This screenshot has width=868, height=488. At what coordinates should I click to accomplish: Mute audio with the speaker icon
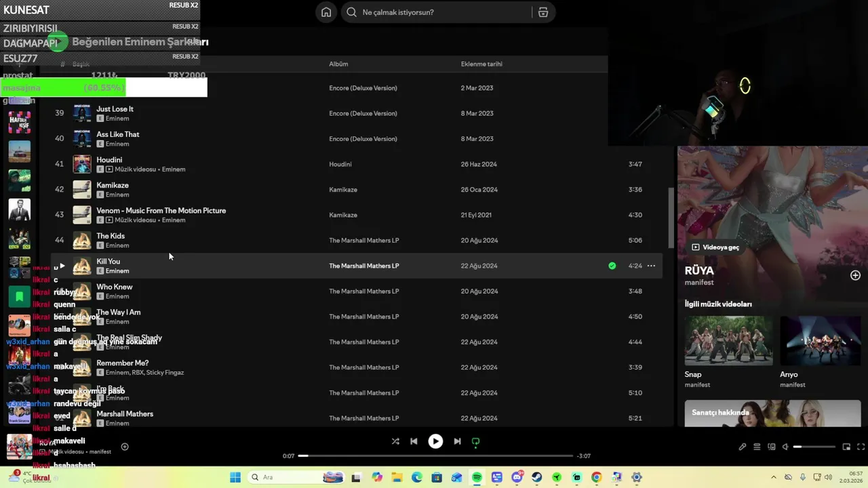(785, 447)
